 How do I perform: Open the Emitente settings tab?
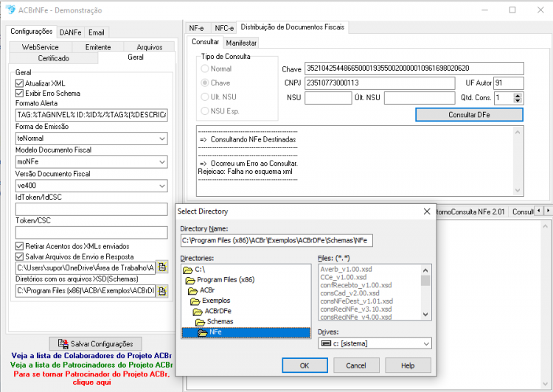tap(98, 47)
